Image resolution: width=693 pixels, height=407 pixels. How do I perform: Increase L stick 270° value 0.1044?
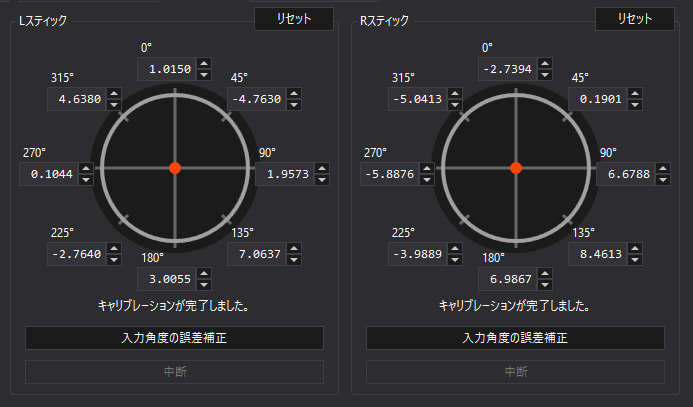pos(86,169)
